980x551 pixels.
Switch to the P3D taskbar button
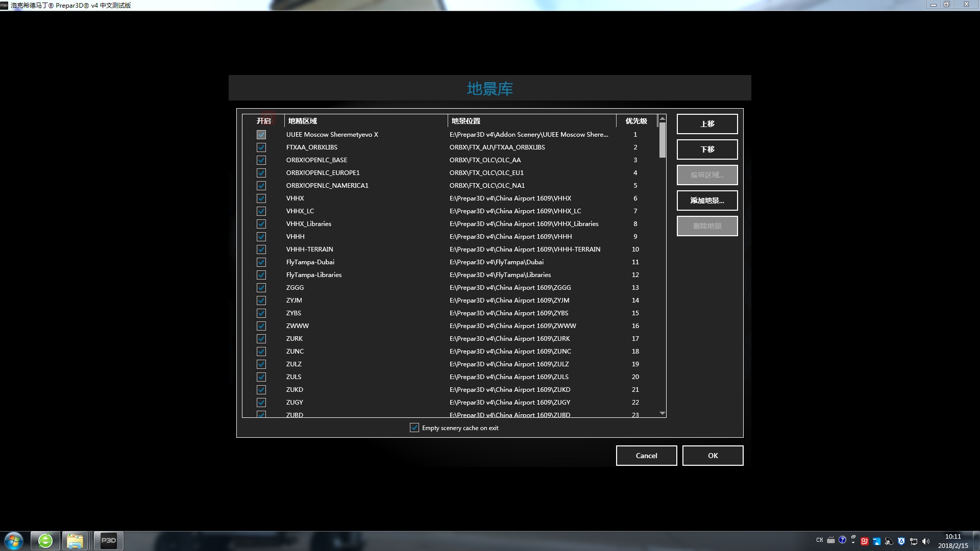[108, 541]
